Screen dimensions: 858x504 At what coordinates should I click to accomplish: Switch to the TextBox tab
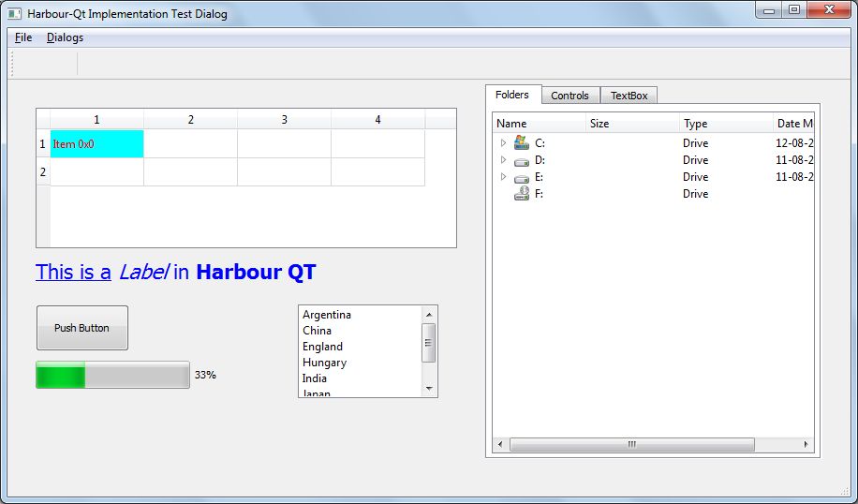pyautogui.click(x=629, y=96)
